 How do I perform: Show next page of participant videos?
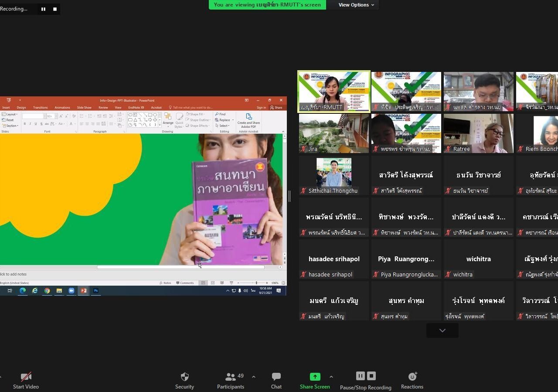coord(442,331)
